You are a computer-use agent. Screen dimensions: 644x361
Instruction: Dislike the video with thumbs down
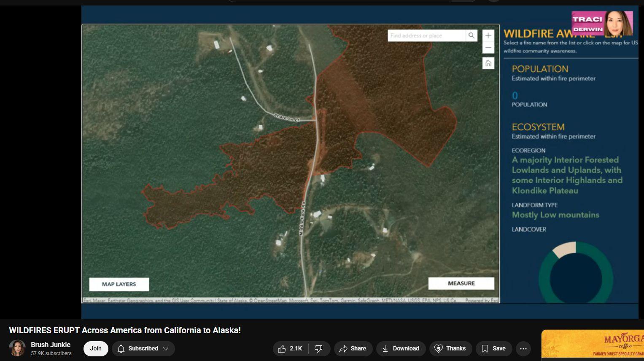point(319,348)
